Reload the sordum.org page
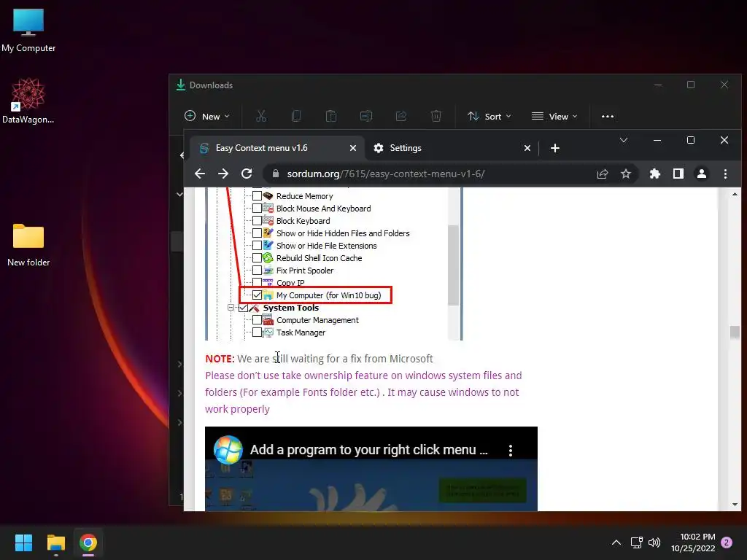The image size is (747, 560). 247,174
